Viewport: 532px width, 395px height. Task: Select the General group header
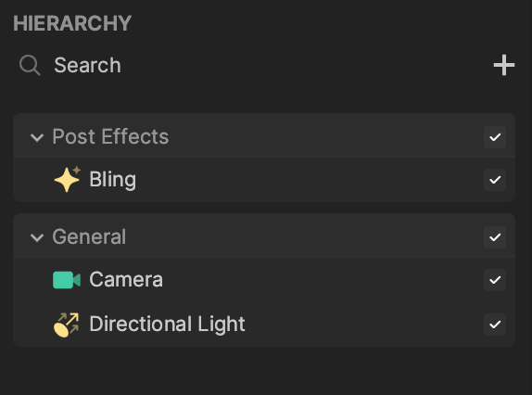(x=264, y=236)
